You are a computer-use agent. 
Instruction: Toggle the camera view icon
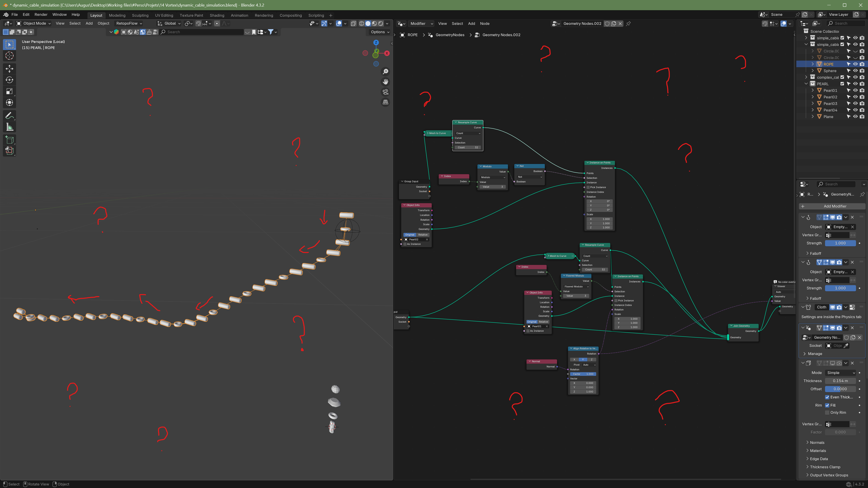click(x=385, y=92)
